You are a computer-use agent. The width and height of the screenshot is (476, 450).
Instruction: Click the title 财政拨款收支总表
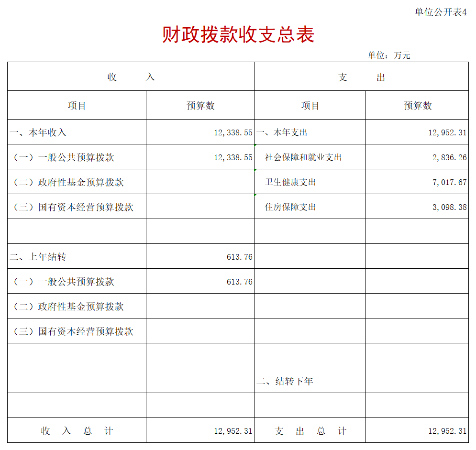pyautogui.click(x=238, y=35)
